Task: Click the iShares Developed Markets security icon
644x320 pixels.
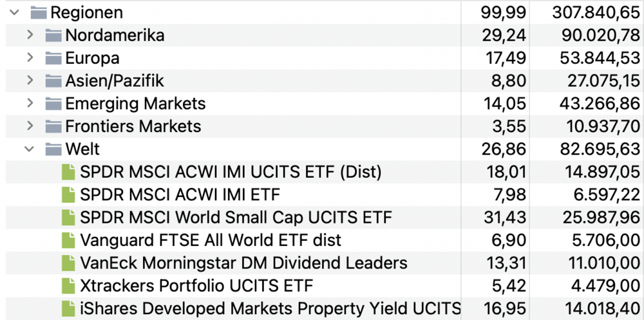Action: tap(68, 308)
